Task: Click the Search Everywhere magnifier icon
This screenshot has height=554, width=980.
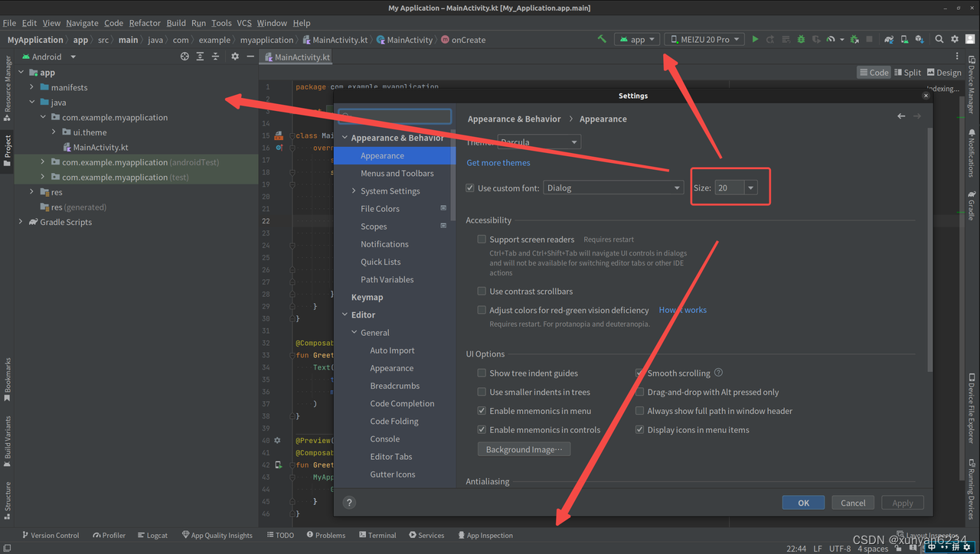Action: coord(939,39)
